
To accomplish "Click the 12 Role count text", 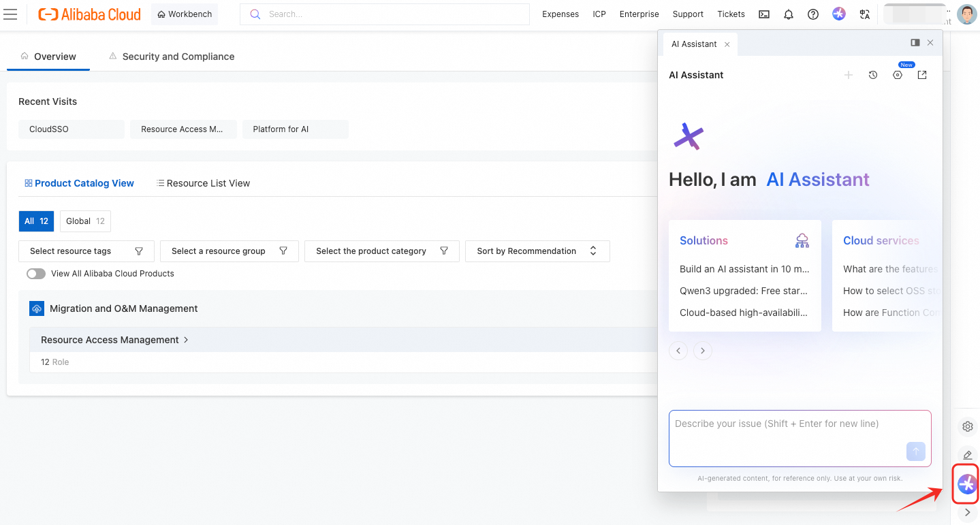I will 55,362.
